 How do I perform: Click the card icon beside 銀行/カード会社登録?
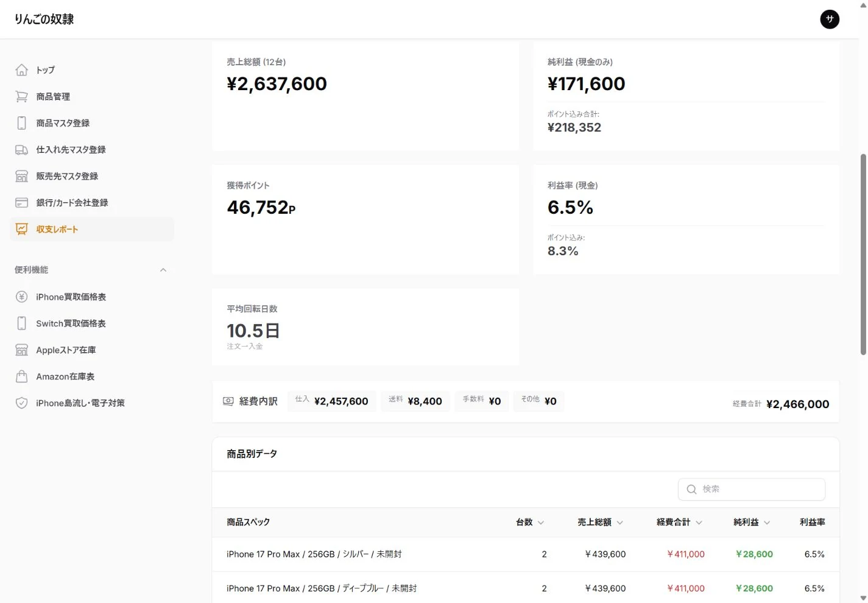[x=22, y=202]
